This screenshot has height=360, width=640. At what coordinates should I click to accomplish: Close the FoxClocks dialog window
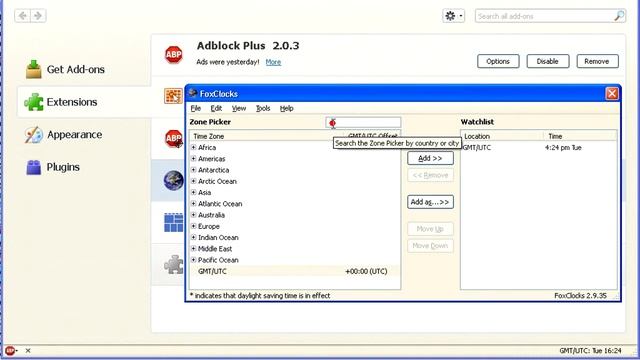(x=612, y=93)
